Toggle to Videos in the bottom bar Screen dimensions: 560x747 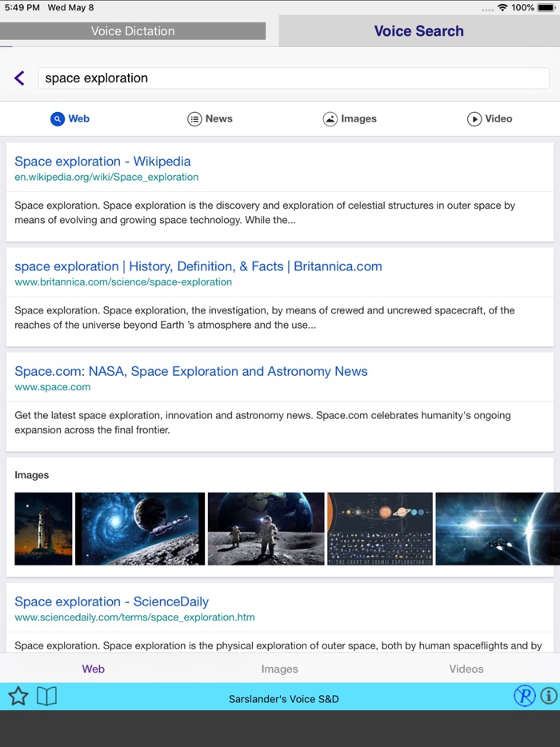coord(466,669)
